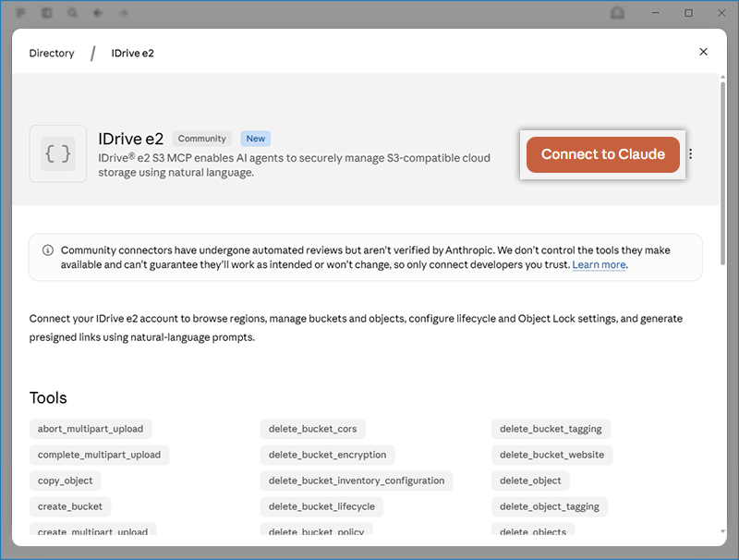
Task: Connect to Claude button
Action: (603, 154)
